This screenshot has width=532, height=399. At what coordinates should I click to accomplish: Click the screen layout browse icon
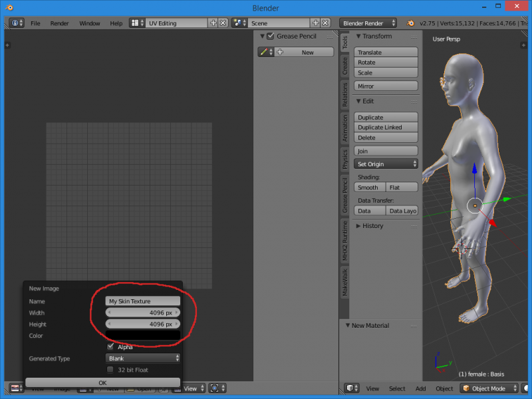tap(136, 23)
